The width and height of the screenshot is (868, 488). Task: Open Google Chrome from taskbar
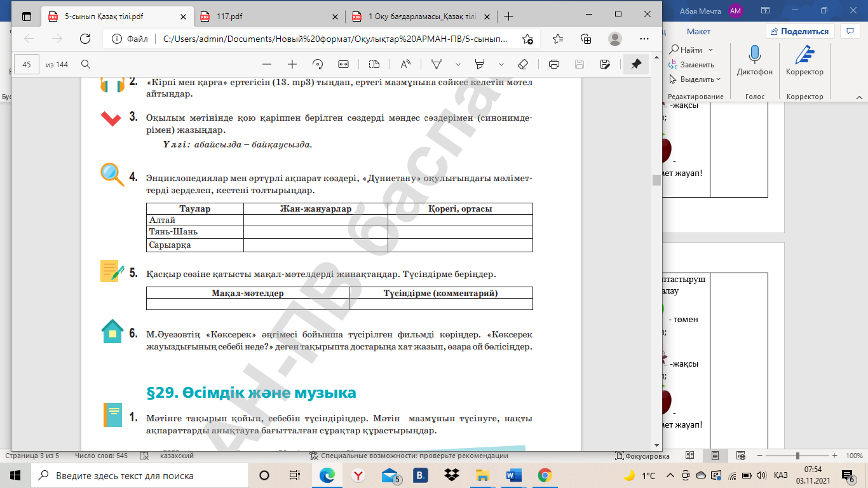[x=545, y=475]
